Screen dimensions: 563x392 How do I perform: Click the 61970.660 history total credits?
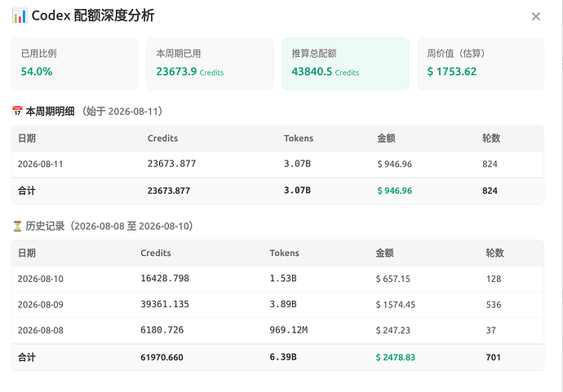coord(162,358)
